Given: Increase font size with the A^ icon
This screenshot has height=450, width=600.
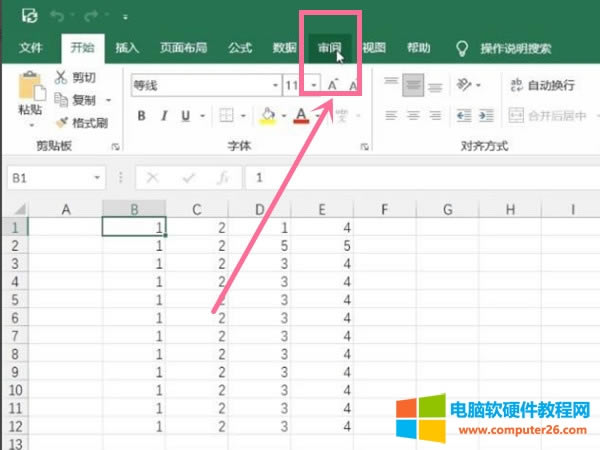Looking at the screenshot, I should (x=333, y=85).
